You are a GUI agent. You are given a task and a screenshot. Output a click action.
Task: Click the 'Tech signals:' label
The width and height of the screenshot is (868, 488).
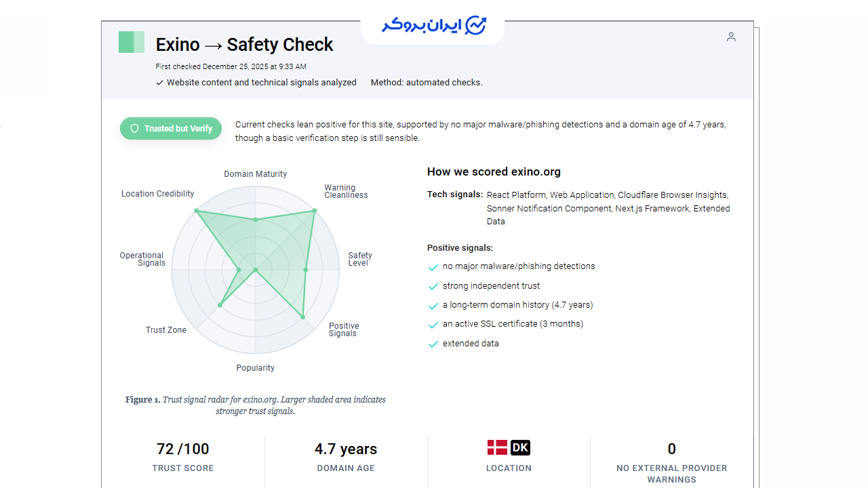455,195
